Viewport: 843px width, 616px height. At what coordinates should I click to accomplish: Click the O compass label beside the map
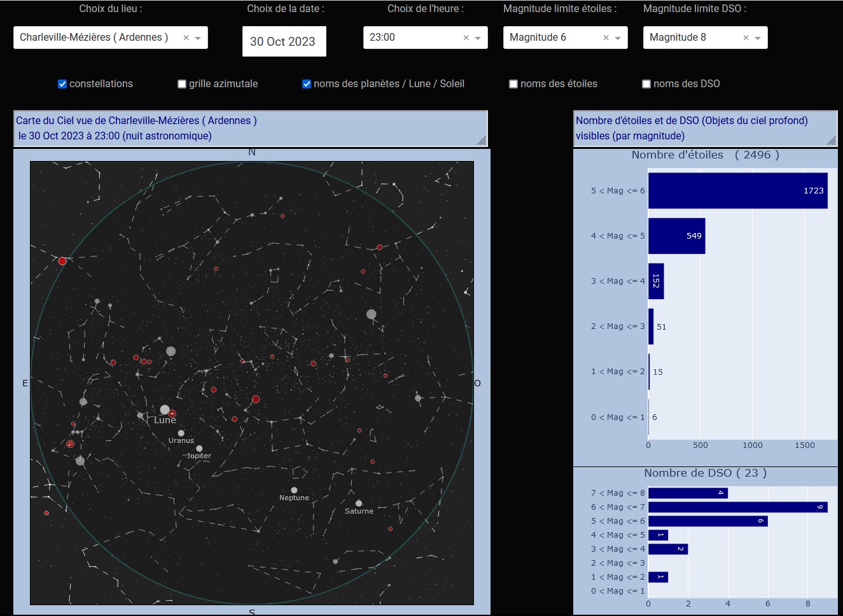(x=478, y=383)
